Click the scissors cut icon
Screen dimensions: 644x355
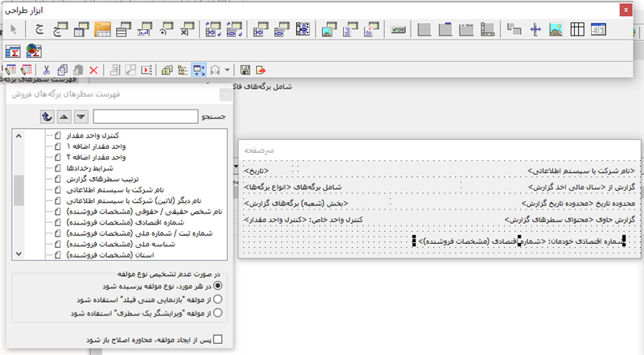point(47,71)
